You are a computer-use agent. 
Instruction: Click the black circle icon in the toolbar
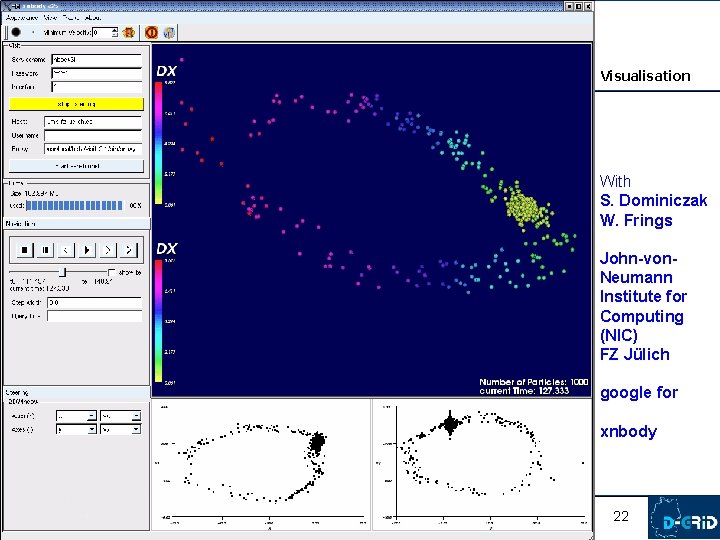16,32
